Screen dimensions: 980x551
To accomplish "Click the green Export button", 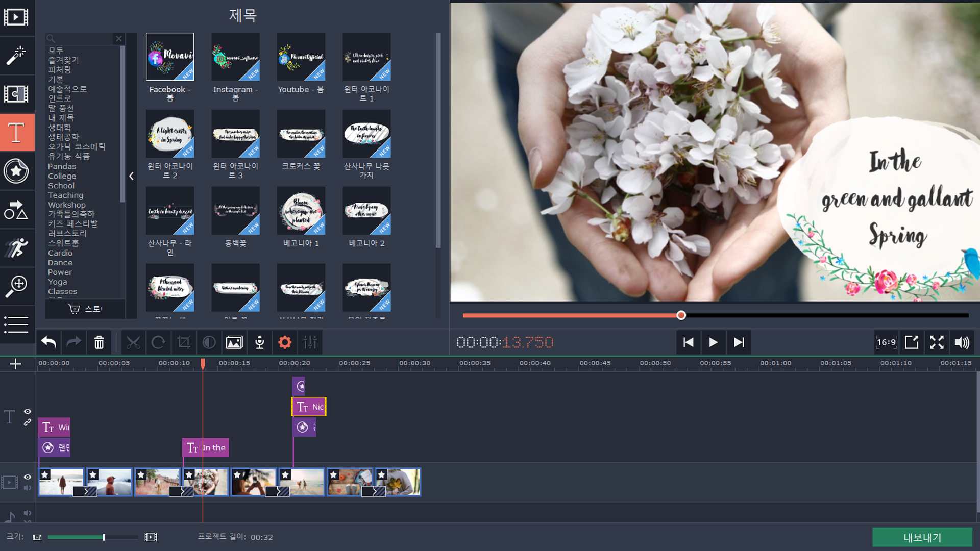I will pos(922,537).
